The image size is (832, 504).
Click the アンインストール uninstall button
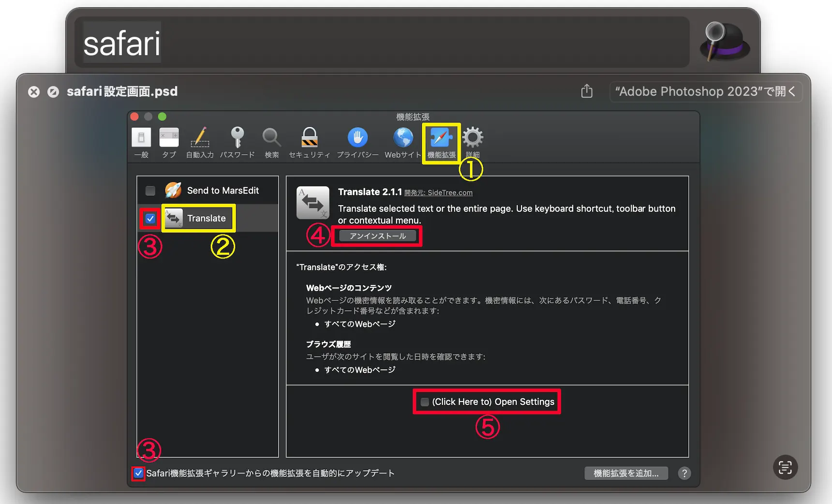[378, 236]
